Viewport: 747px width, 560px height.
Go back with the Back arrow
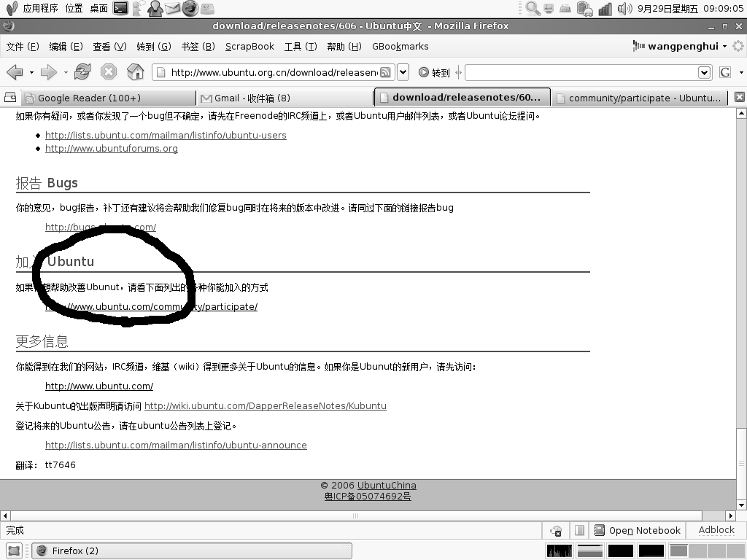coord(15,72)
